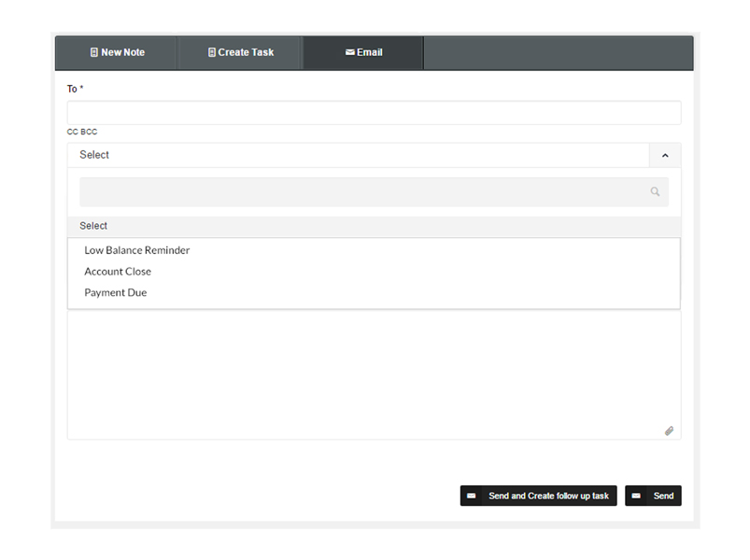Open the Create Task tab
The width and height of the screenshot is (750, 560).
(241, 52)
